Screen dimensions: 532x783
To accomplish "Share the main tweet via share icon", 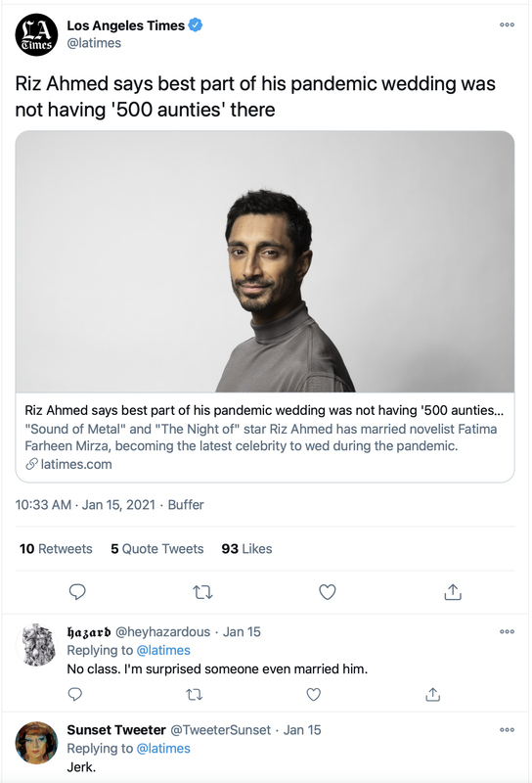I will (x=453, y=591).
